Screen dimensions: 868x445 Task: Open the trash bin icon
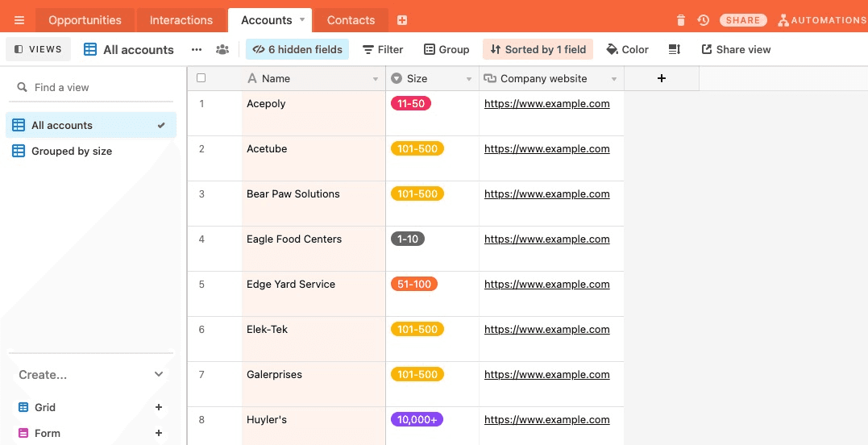pyautogui.click(x=681, y=20)
